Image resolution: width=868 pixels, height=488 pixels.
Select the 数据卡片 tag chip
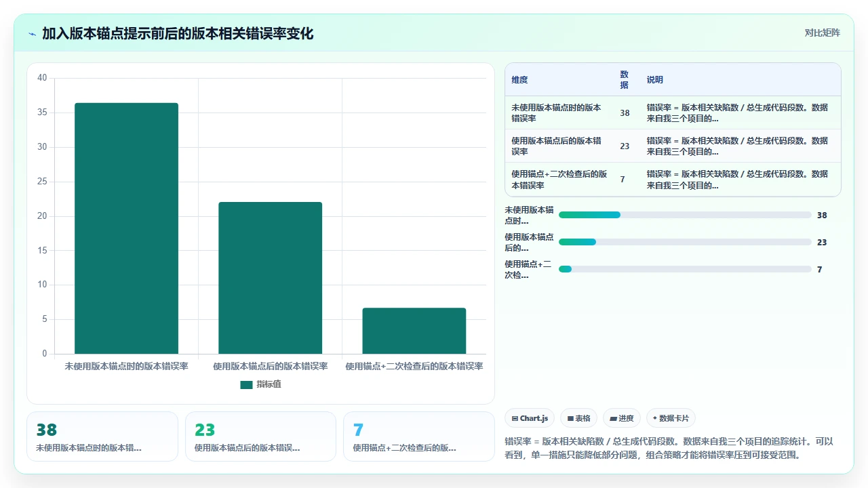click(x=671, y=418)
